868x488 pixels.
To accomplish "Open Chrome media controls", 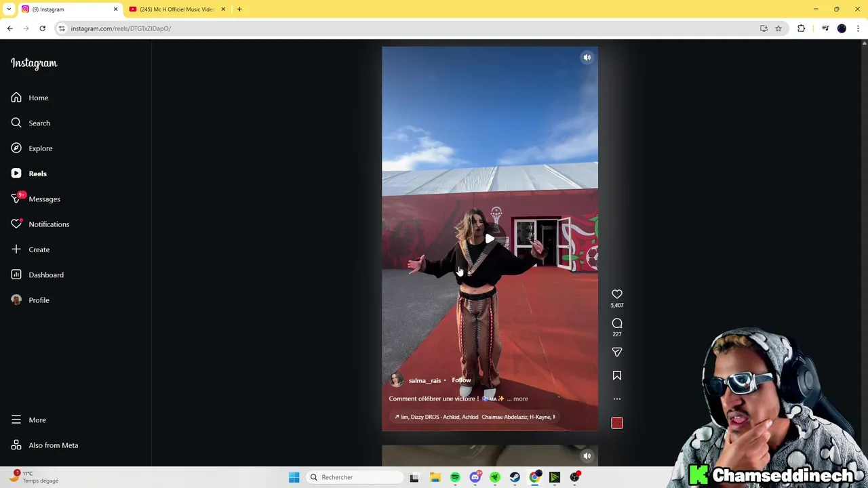I will [x=825, y=28].
